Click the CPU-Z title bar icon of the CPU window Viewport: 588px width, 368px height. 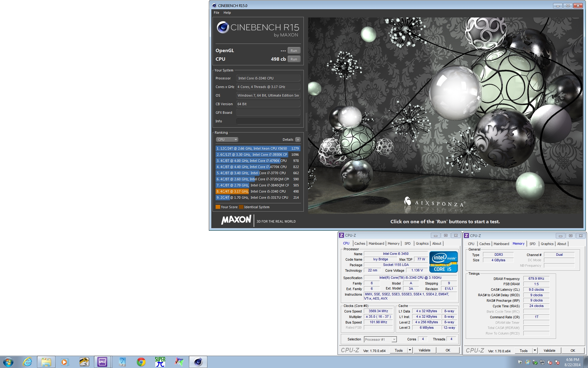341,236
